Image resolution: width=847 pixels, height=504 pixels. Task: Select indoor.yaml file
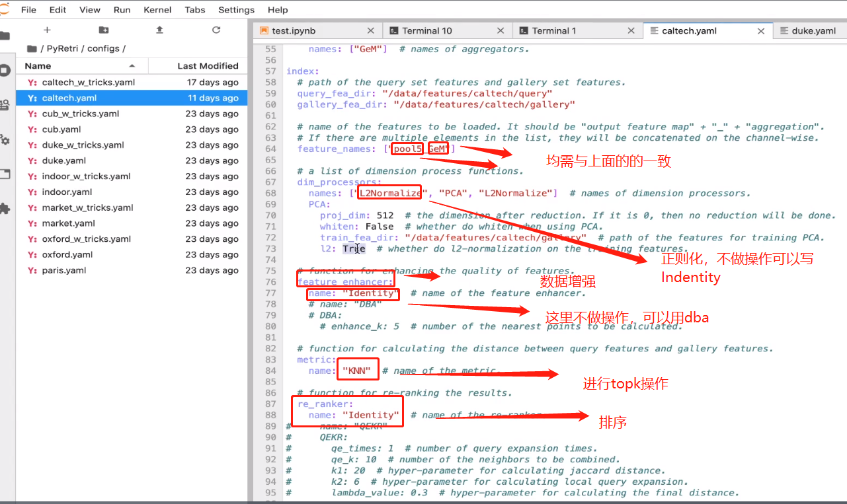(x=132, y=192)
